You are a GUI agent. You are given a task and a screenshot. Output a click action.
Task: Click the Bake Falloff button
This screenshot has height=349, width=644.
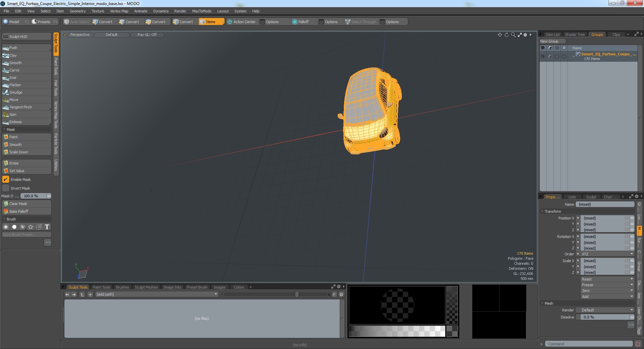point(26,211)
